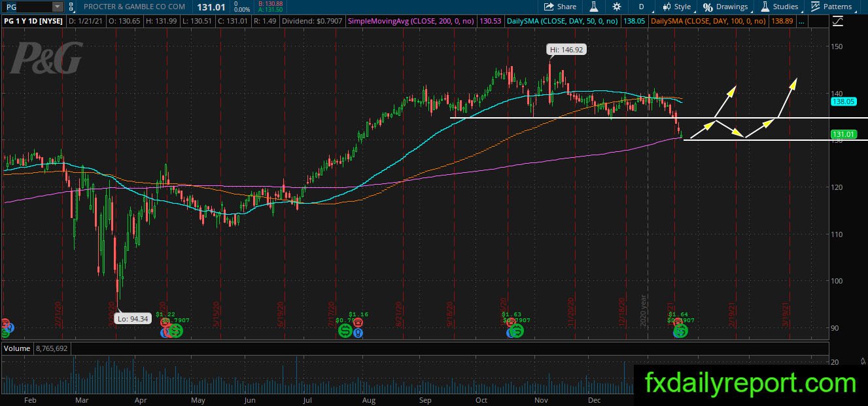The width and height of the screenshot is (868, 406).
Task: Click the cyan 138.05 price axis bubble
Action: click(843, 101)
